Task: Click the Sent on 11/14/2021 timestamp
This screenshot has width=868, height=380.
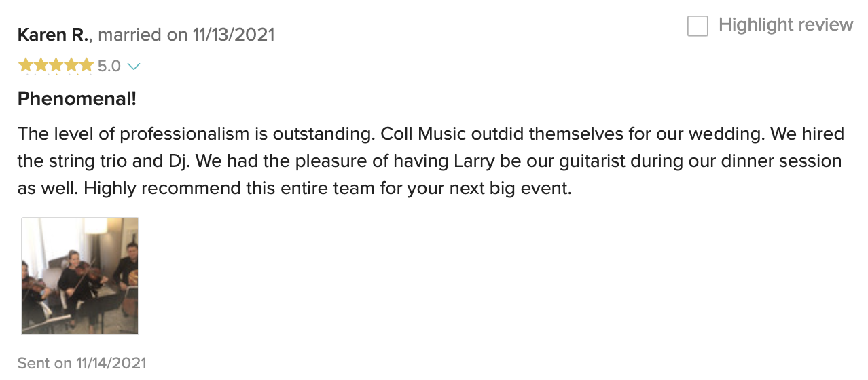Action: [82, 363]
